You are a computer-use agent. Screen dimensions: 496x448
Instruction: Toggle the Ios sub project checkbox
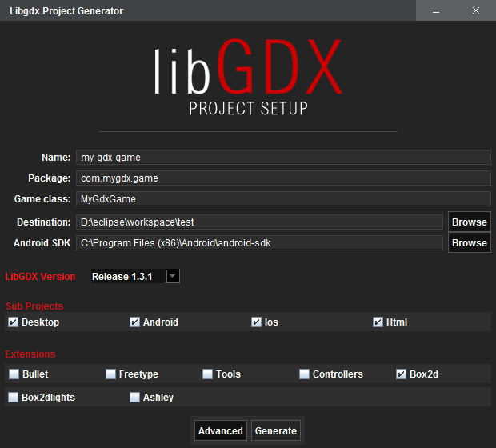pos(256,322)
